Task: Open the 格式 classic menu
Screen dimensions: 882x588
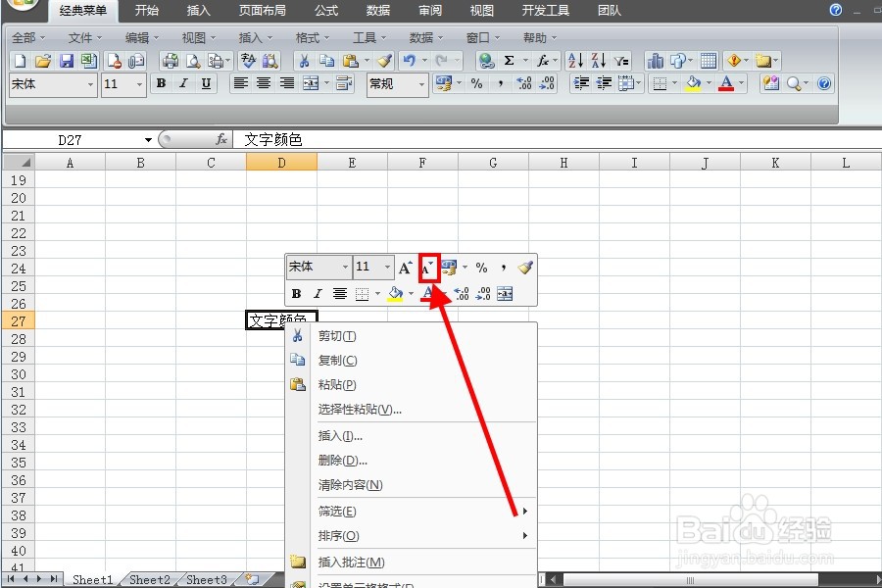Action: click(x=313, y=37)
